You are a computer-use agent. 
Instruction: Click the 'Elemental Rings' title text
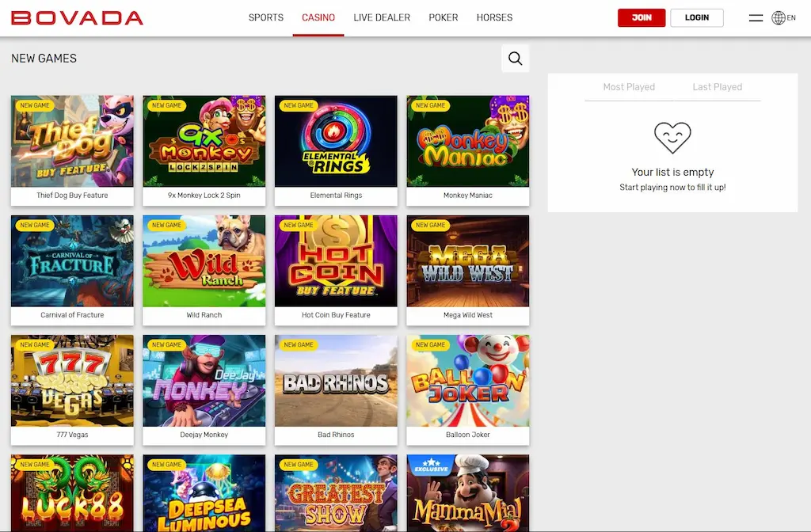click(336, 196)
